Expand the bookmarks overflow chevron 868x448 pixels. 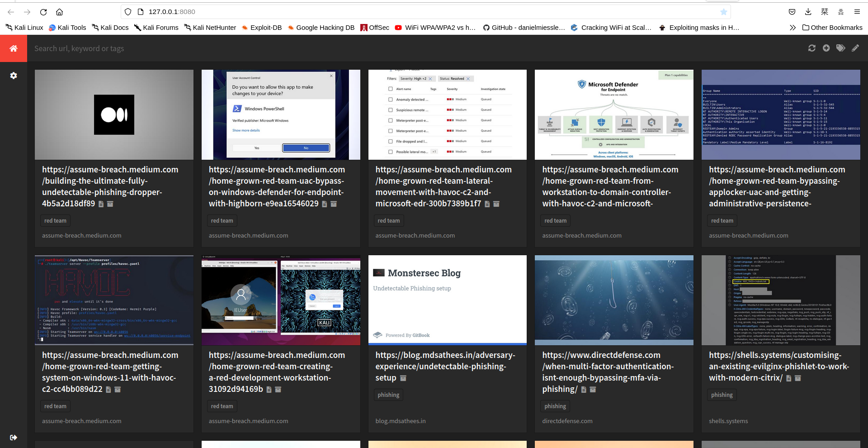point(793,28)
